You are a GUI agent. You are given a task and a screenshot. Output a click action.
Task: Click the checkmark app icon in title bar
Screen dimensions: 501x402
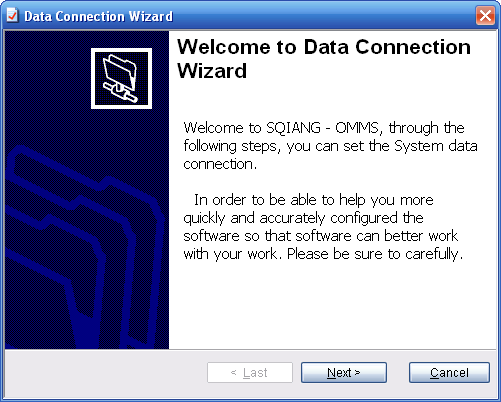click(12, 15)
